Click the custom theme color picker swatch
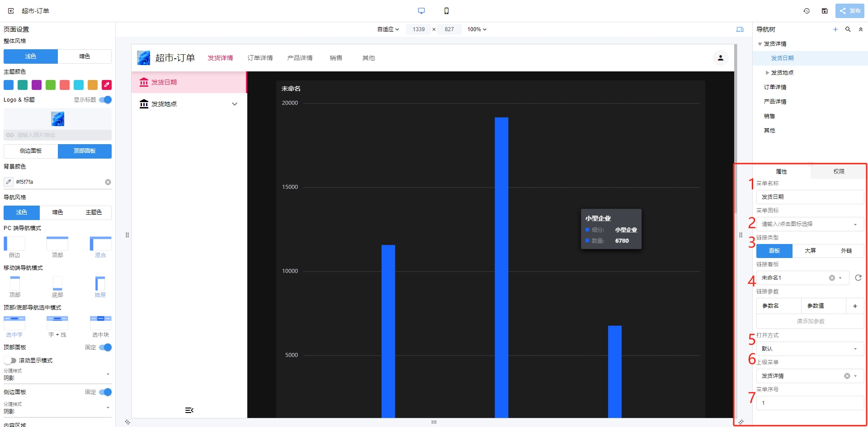 (x=107, y=85)
